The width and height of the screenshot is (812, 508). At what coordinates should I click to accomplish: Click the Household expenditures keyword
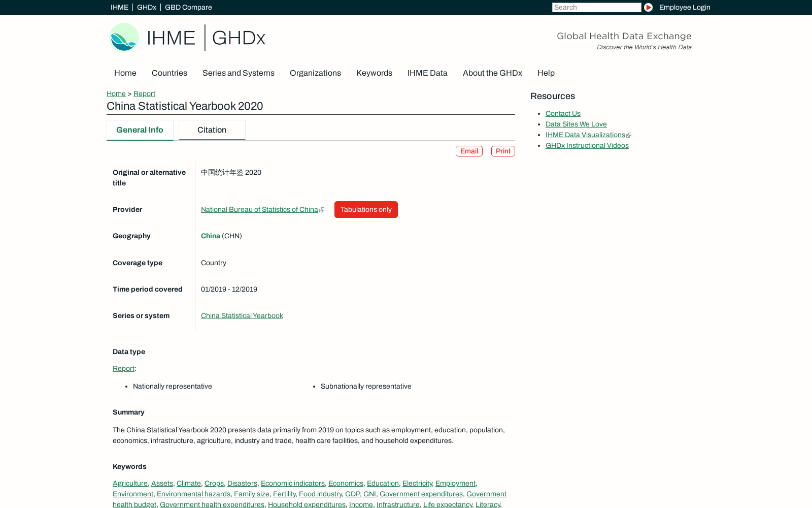307,505
